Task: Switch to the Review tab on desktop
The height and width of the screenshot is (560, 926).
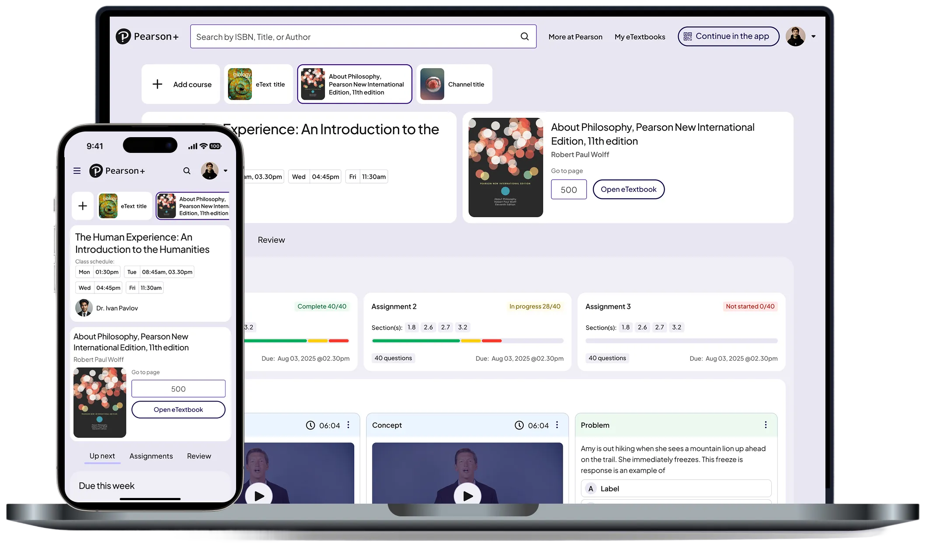Action: pyautogui.click(x=271, y=240)
